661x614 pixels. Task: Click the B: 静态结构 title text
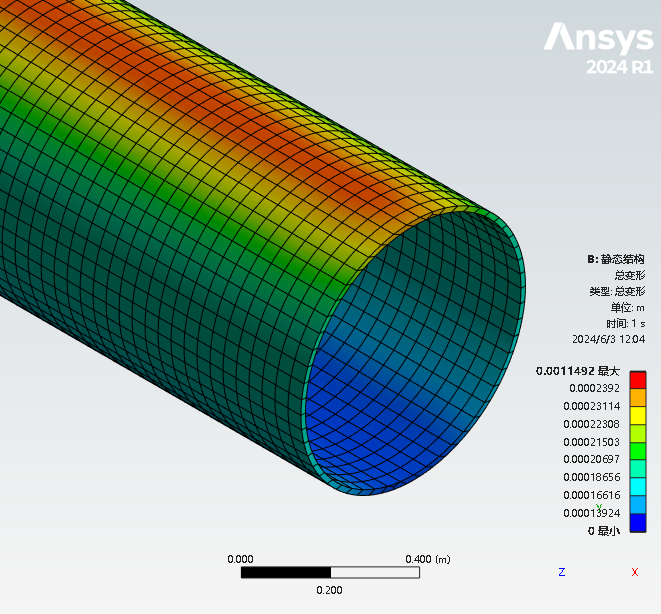(x=616, y=258)
